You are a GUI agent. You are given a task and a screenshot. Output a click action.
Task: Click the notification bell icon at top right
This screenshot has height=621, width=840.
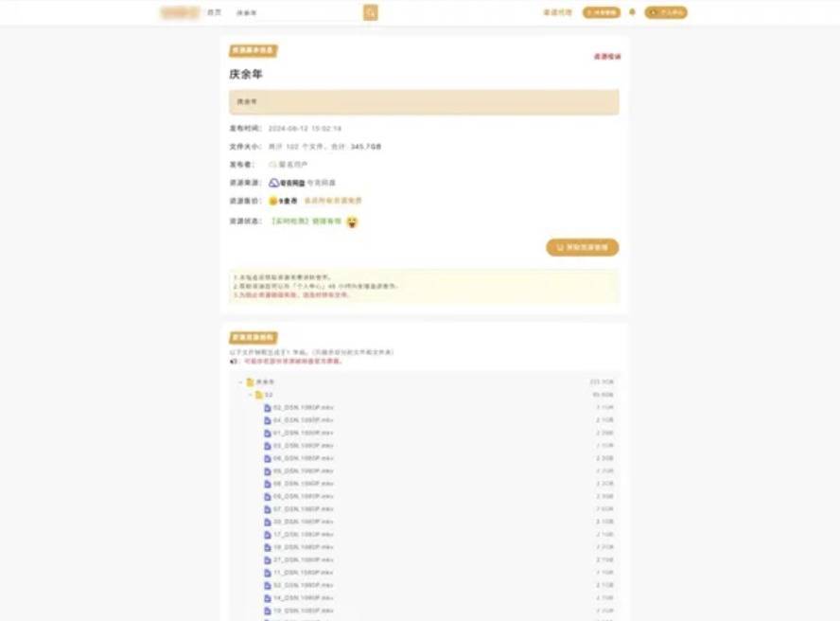631,11
